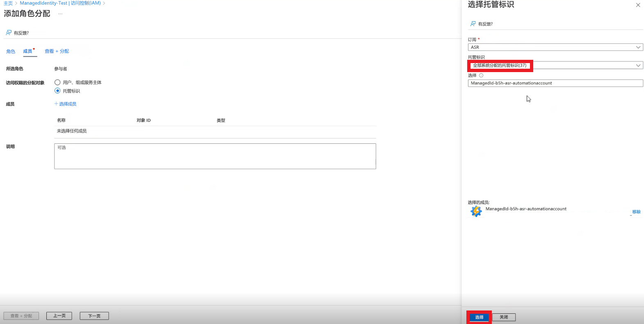Click the 名称 column header
Viewport: 644px width, 324px height.
(x=61, y=120)
